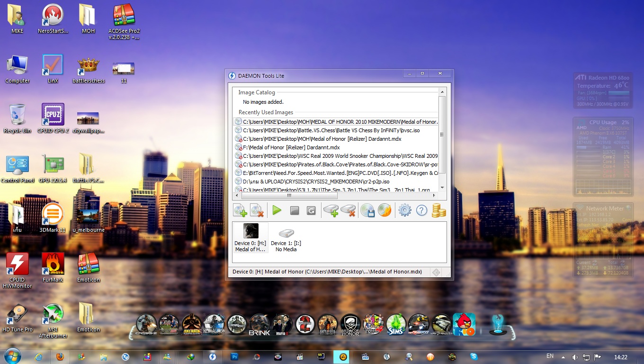Launch Duke Nukem Forever from the dock
This screenshot has height=364, width=644.
click(x=192, y=325)
